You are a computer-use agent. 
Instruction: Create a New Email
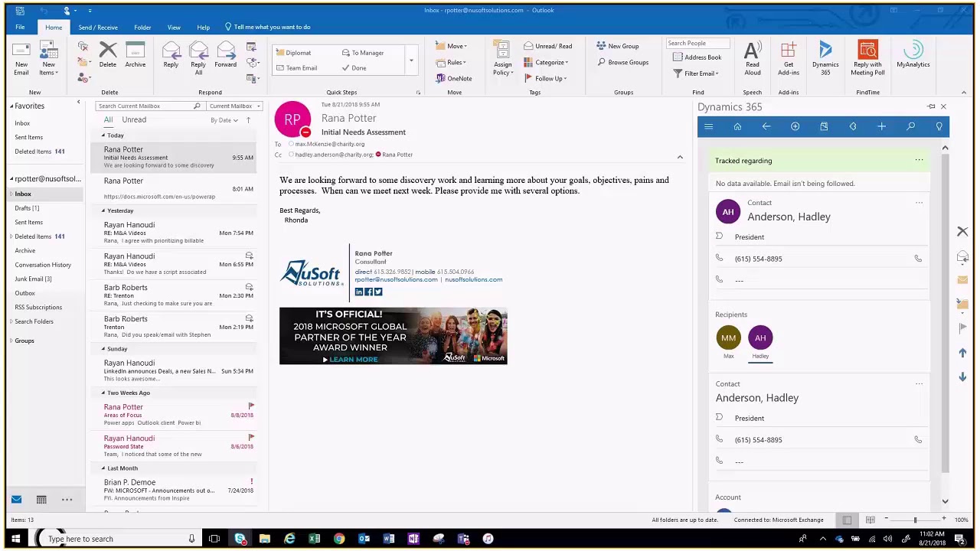(x=21, y=59)
